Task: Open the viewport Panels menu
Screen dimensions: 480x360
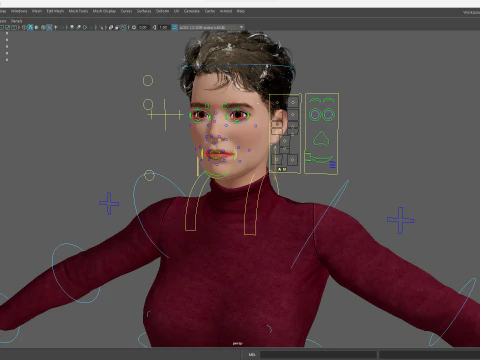Action: coord(16,21)
